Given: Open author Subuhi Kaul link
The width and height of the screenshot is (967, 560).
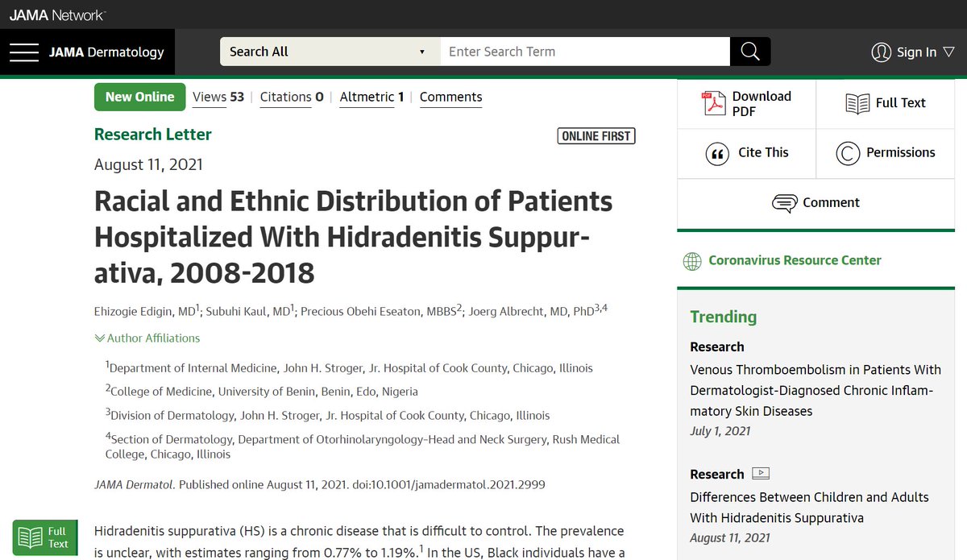Looking at the screenshot, I should click(x=247, y=311).
